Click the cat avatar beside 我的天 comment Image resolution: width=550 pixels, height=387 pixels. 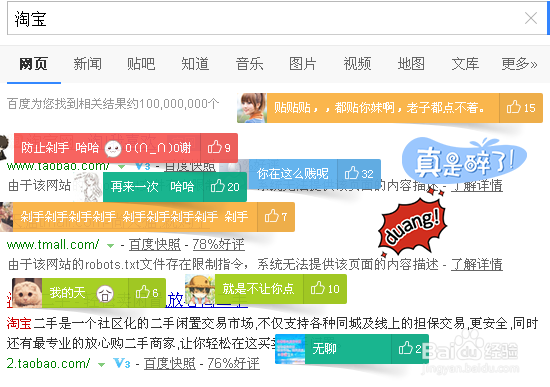pos(27,293)
